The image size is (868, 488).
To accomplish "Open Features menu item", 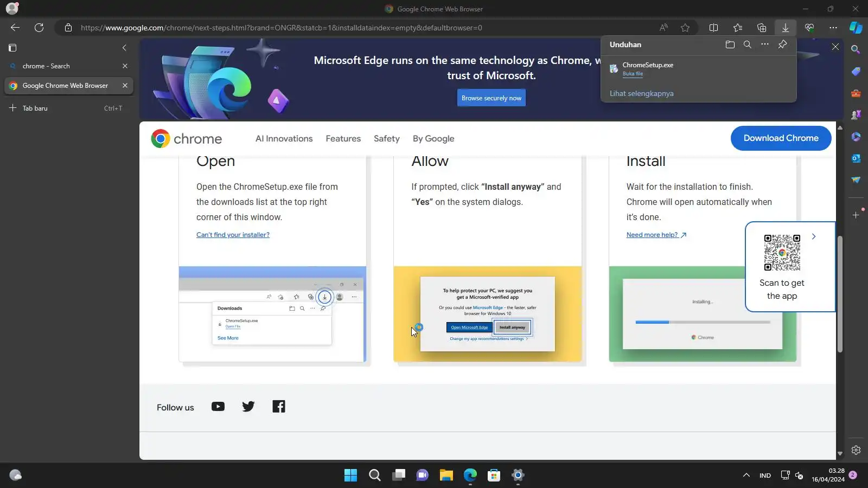I will pyautogui.click(x=343, y=139).
